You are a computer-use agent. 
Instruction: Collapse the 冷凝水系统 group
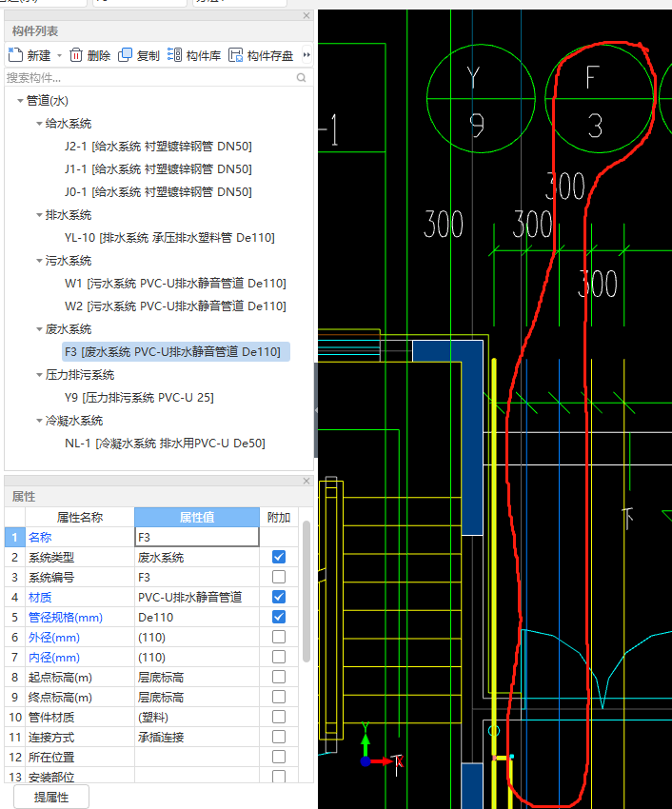point(39,421)
